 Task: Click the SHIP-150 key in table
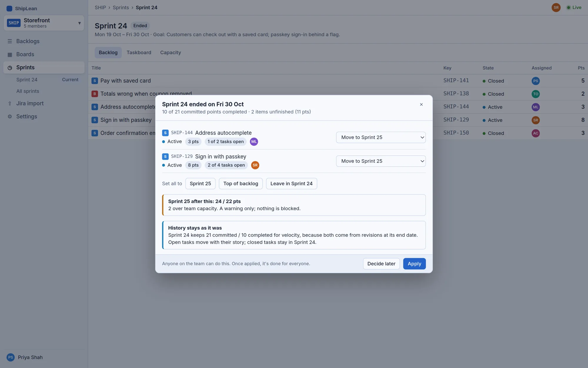point(456,133)
